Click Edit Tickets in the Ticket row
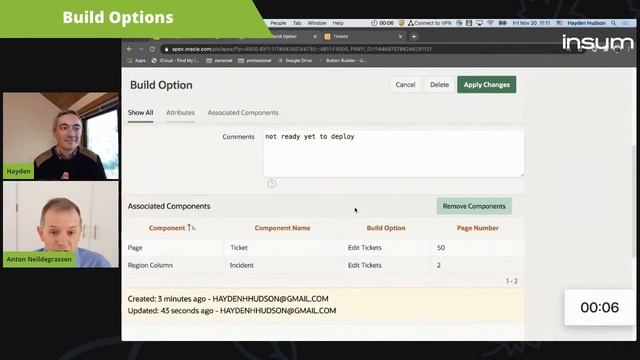This screenshot has height=360, width=640. [364, 247]
